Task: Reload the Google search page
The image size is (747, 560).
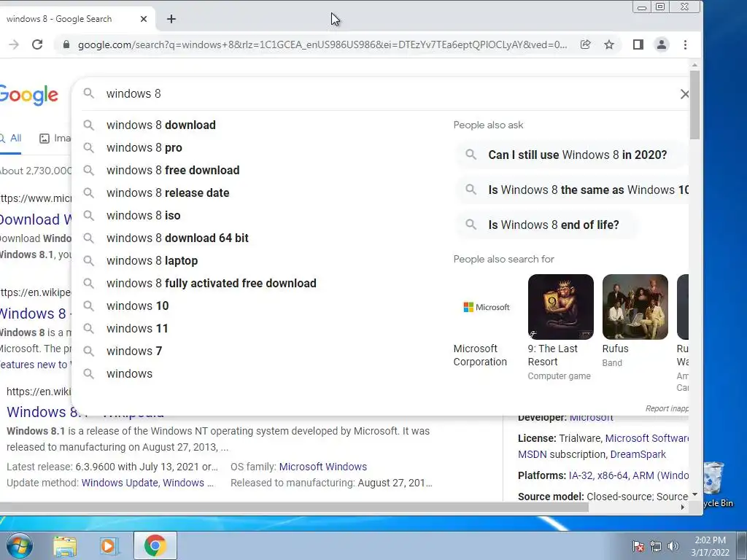Action: pyautogui.click(x=37, y=44)
